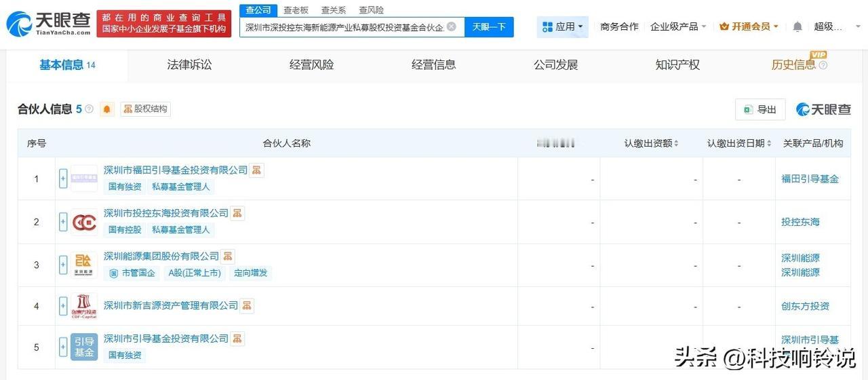Click the A股(正常上市) tag
The width and height of the screenshot is (868, 380).
click(x=195, y=273)
